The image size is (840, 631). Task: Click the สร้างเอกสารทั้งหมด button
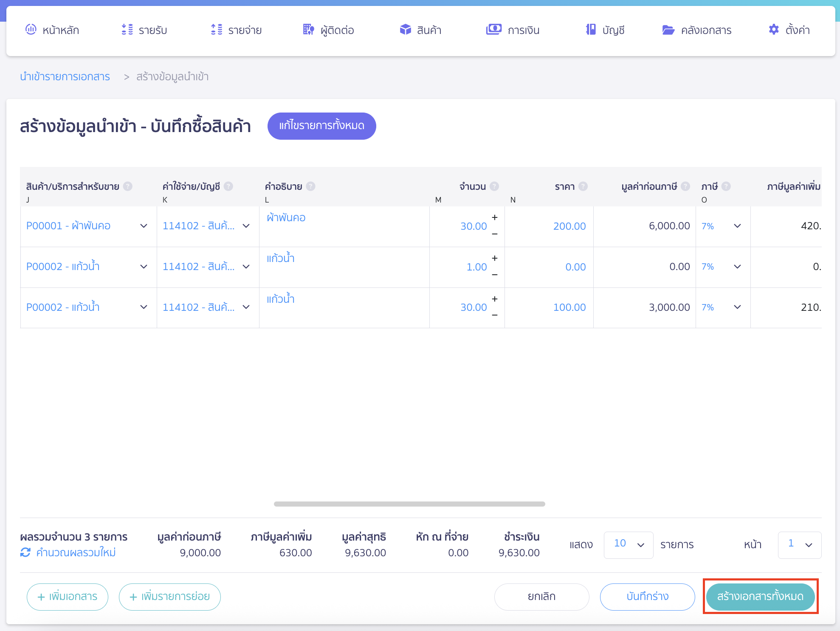point(760,596)
